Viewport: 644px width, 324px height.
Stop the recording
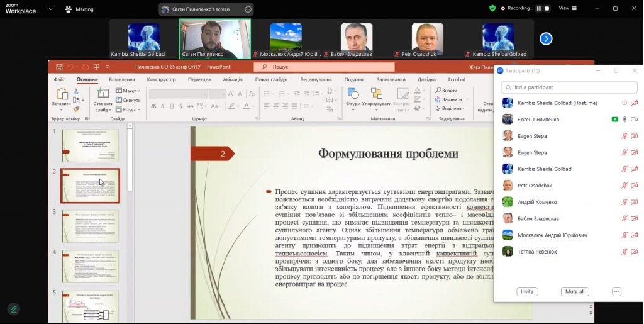tap(547, 8)
